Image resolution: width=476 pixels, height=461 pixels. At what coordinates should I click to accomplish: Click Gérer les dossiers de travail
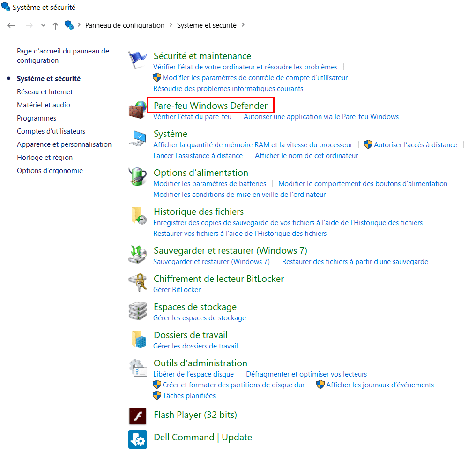pos(195,346)
